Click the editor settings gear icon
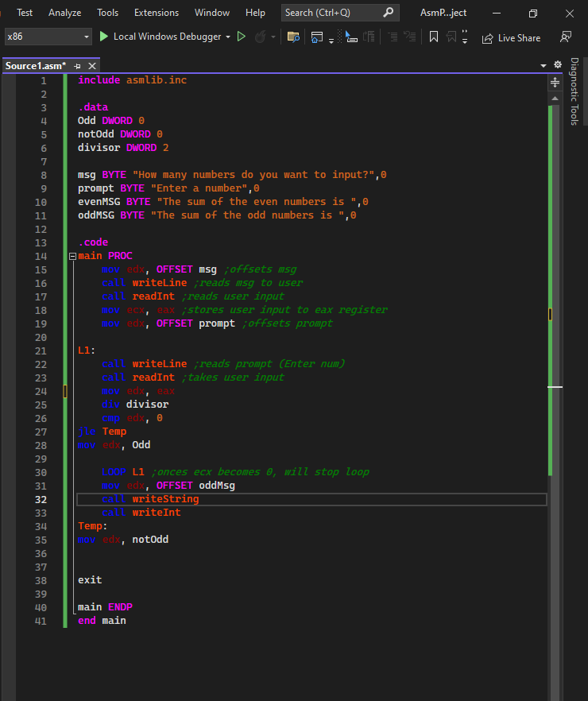588x701 pixels. (557, 64)
